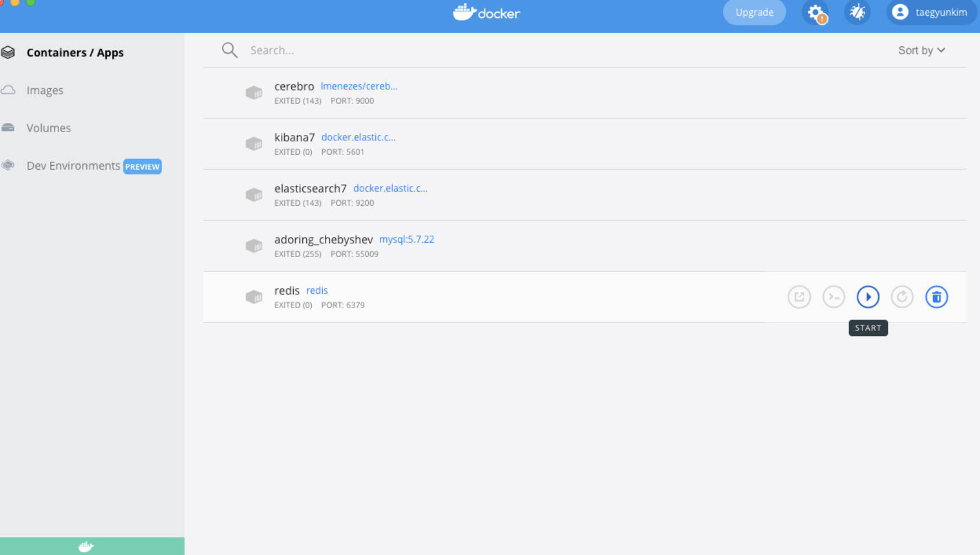Open the taegyunkim account menu

coord(931,12)
